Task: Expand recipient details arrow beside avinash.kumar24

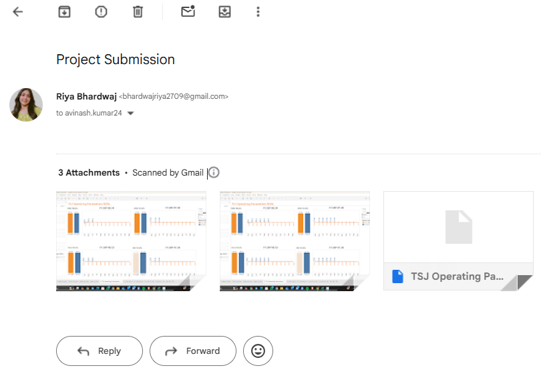Action: pos(130,114)
